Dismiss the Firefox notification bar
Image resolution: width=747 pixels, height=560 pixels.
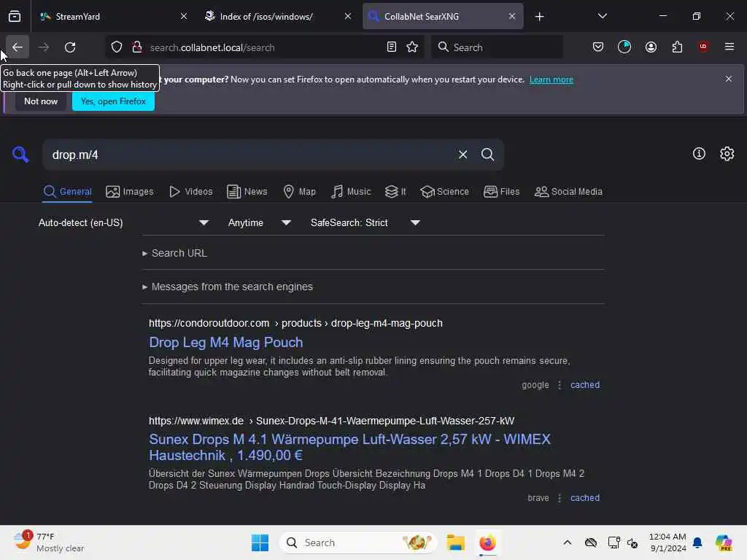pyautogui.click(x=729, y=79)
